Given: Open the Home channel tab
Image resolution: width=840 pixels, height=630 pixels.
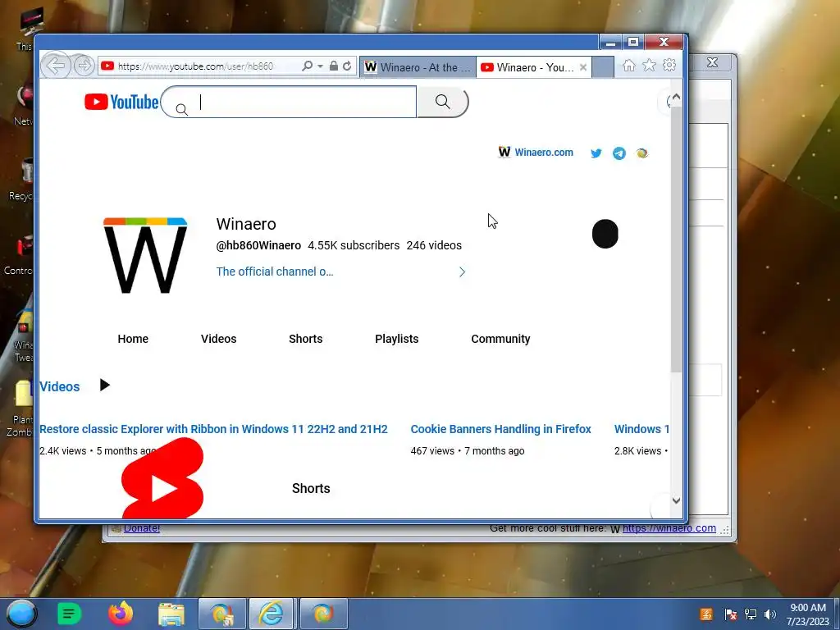Looking at the screenshot, I should (x=133, y=339).
